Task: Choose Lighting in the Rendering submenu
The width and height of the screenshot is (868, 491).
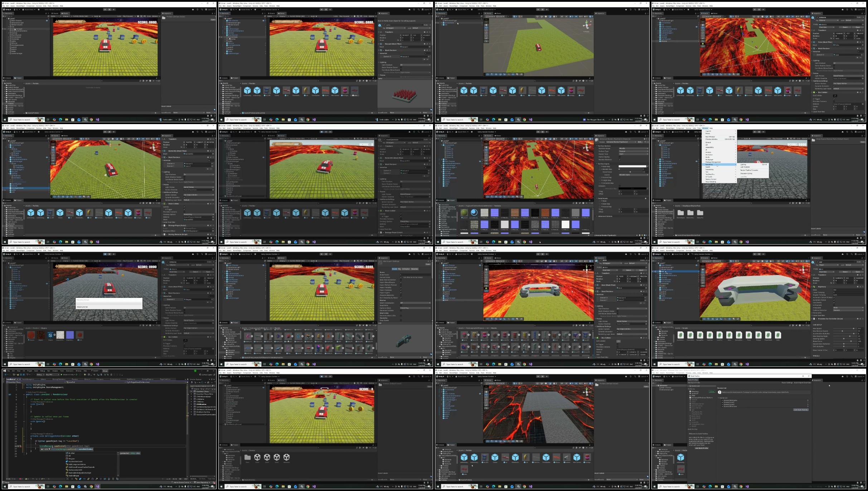Action: pyautogui.click(x=743, y=165)
